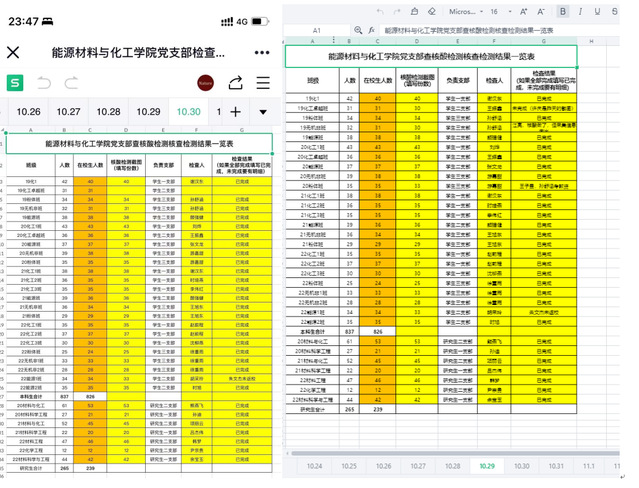Switch to the 10.28 sheet tab on mobile
The image size is (639, 488).
pyautogui.click(x=108, y=112)
